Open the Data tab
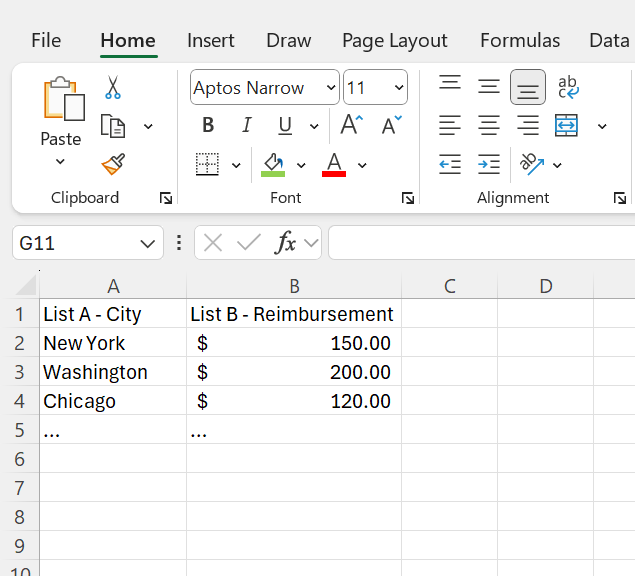 tap(609, 41)
